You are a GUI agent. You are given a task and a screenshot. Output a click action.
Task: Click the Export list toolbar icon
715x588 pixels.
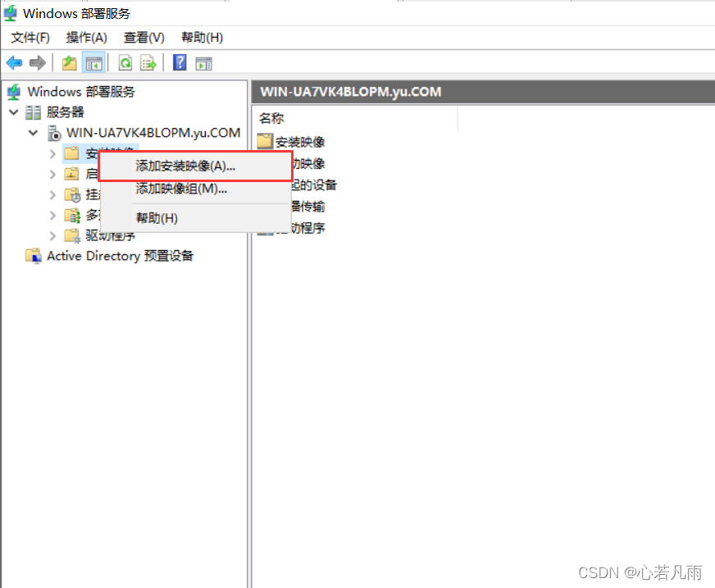coord(148,62)
